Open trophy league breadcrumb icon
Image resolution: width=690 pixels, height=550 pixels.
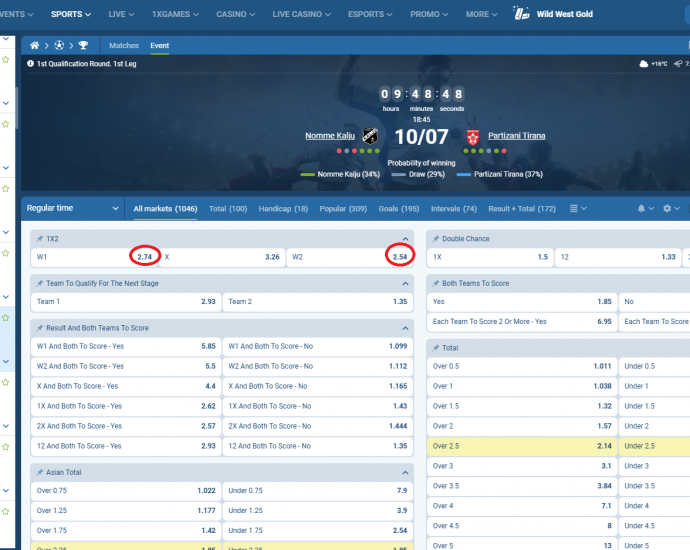tap(83, 45)
